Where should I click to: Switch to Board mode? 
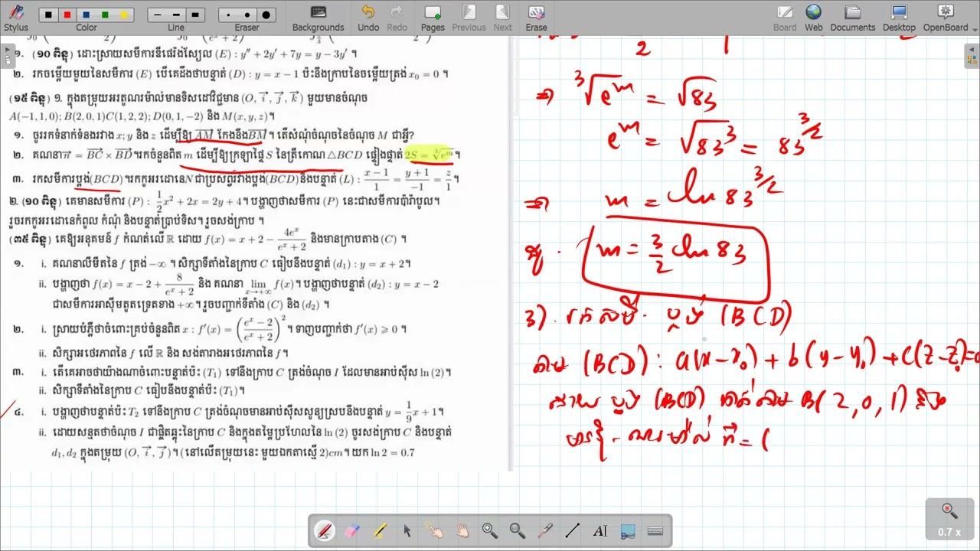[785, 18]
